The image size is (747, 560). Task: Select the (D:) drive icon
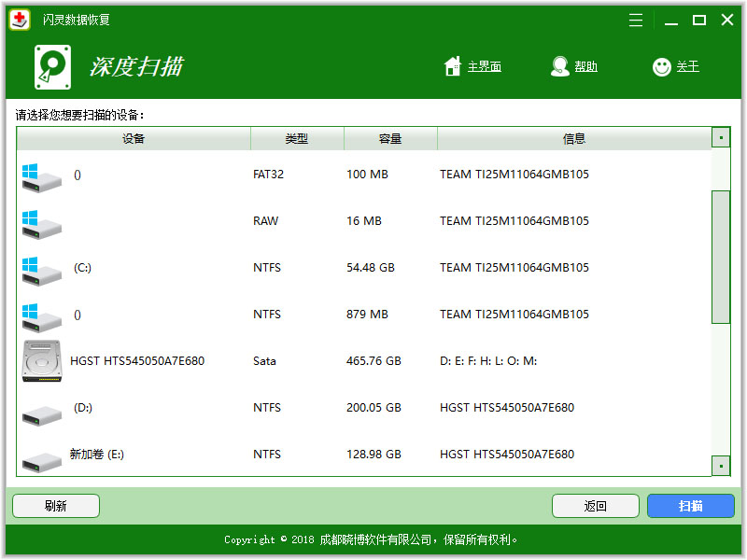tap(42, 414)
